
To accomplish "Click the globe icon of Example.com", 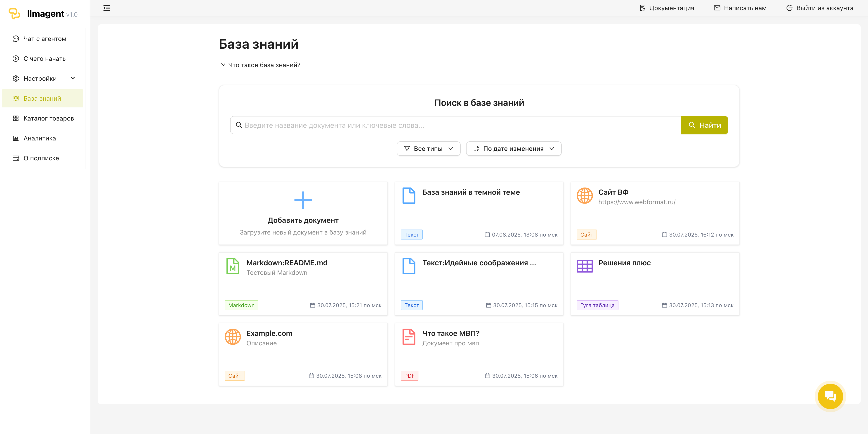I will click(x=233, y=337).
